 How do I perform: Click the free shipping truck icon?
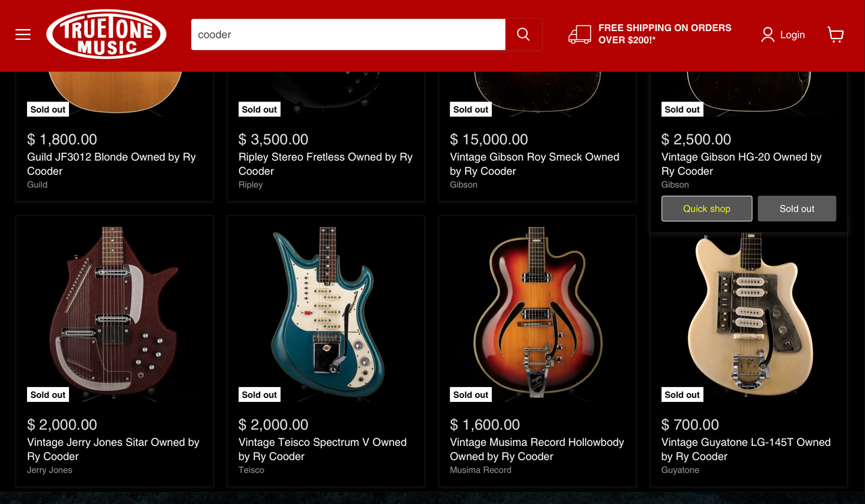[579, 34]
